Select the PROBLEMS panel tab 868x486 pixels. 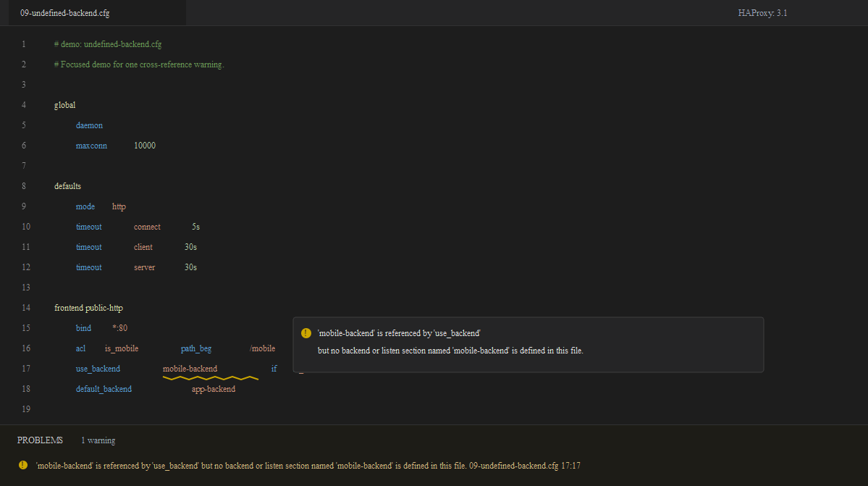40,440
